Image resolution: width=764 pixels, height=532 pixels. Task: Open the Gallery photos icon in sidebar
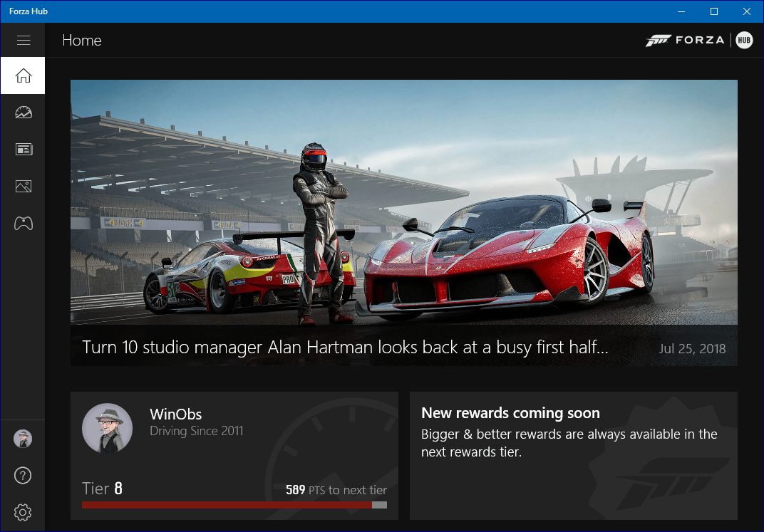pyautogui.click(x=23, y=187)
